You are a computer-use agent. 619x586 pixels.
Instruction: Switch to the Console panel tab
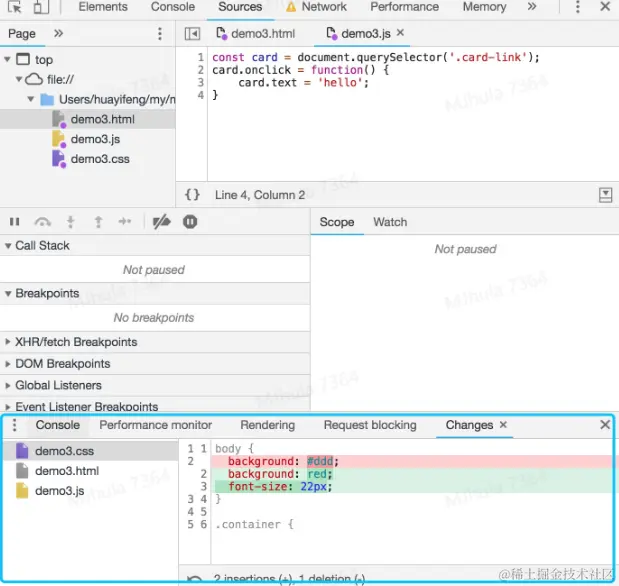(173, 7)
